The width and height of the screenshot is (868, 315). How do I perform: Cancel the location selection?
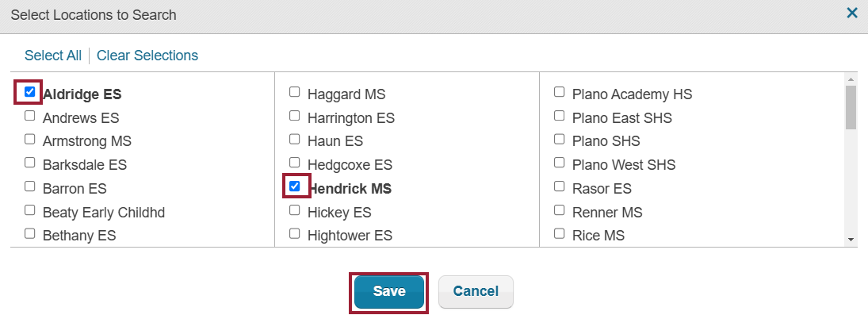point(476,292)
